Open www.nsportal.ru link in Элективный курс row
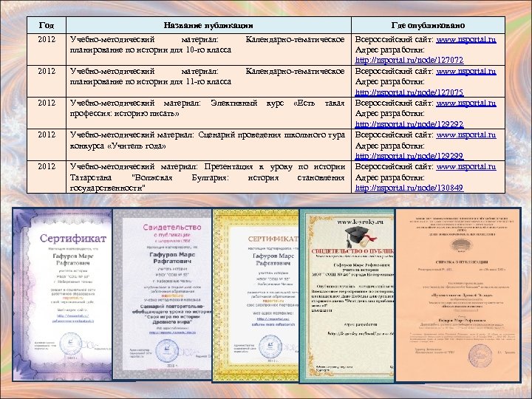Image resolution: width=532 pixels, height=399 pixels. point(465,103)
